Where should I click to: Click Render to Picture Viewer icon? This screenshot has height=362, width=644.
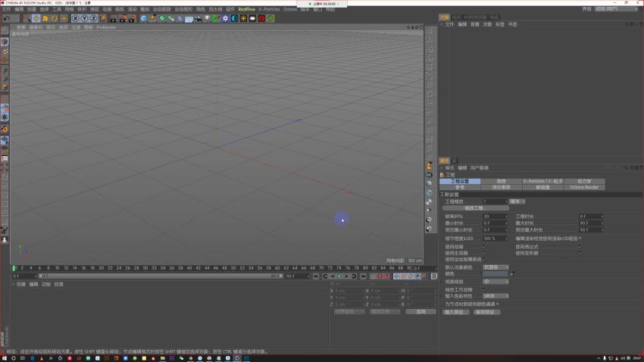pos(123,18)
